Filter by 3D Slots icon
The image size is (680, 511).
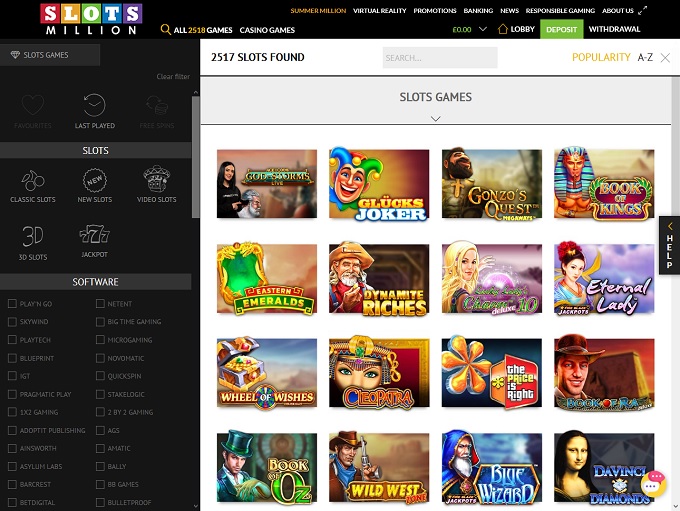[33, 238]
